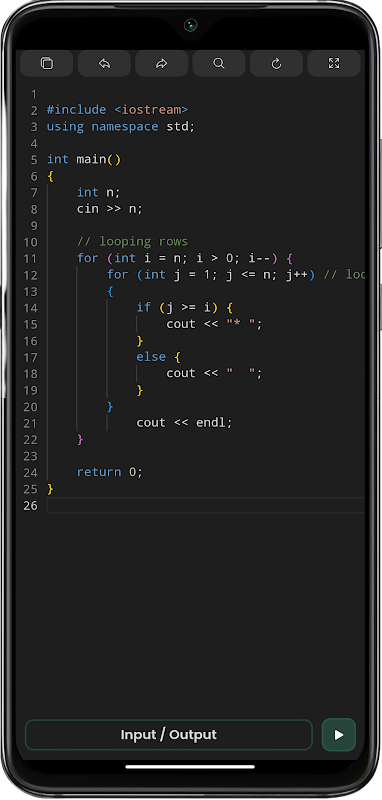This screenshot has height=800, width=382.
Task: Toggle fullscreen editor mode
Action: tap(334, 63)
